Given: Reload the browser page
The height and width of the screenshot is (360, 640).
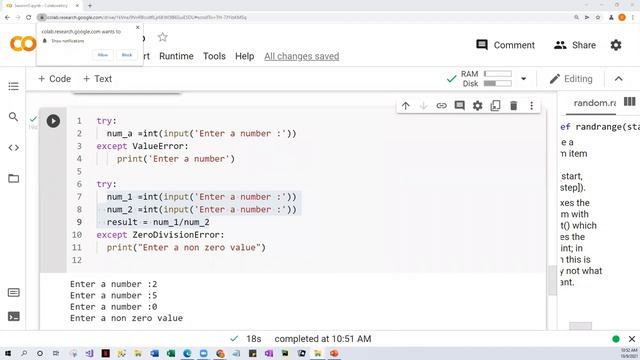Looking at the screenshot, I should tap(29, 18).
